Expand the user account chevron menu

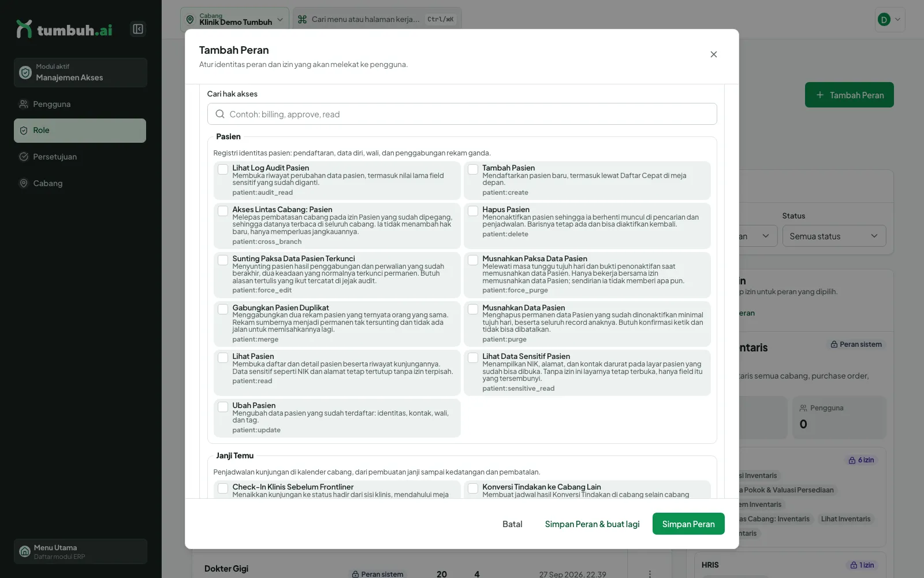pos(897,20)
